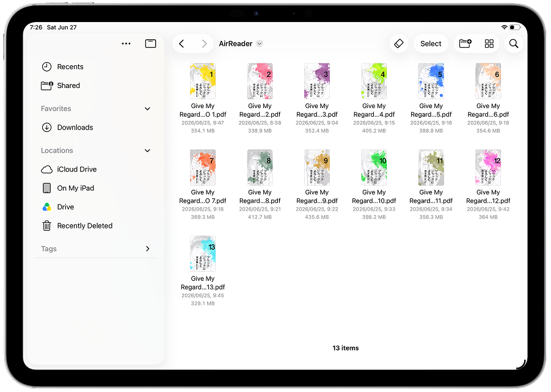Go back with the left chevron
This screenshot has width=551, height=392.
tap(181, 43)
